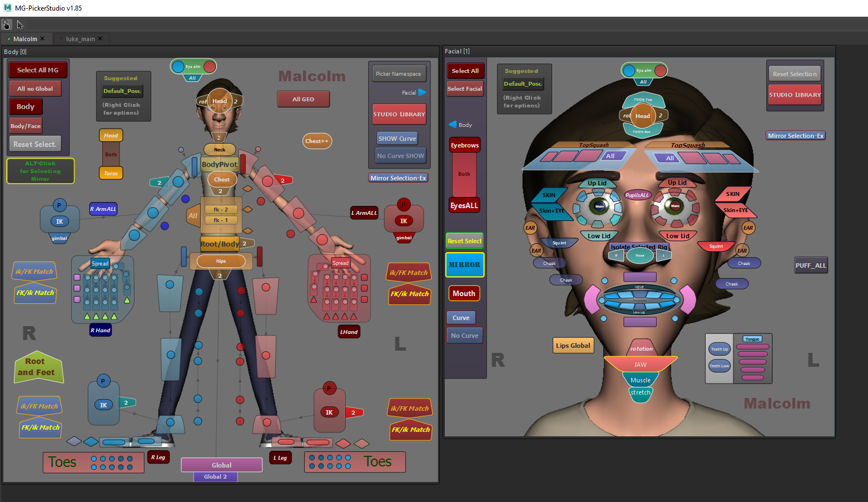Screen dimensions: 868x502
Task: Click the L Leg button
Action: point(280,458)
